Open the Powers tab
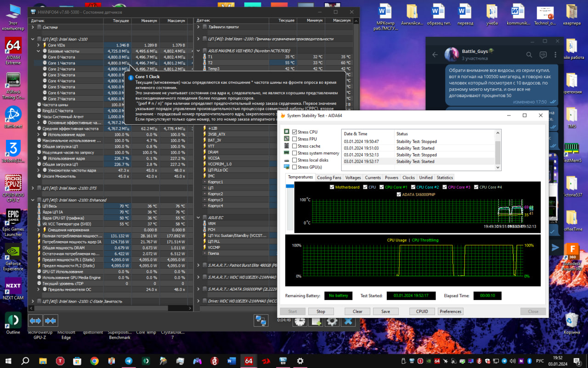 392,178
